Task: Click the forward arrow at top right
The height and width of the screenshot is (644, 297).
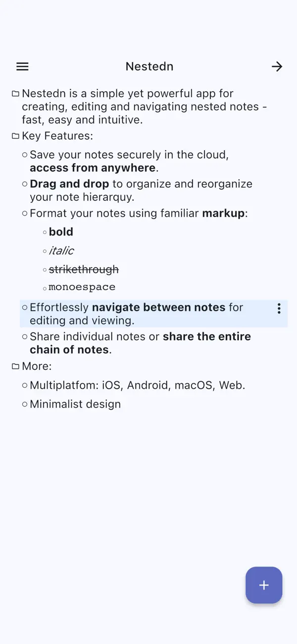Action: tap(277, 66)
